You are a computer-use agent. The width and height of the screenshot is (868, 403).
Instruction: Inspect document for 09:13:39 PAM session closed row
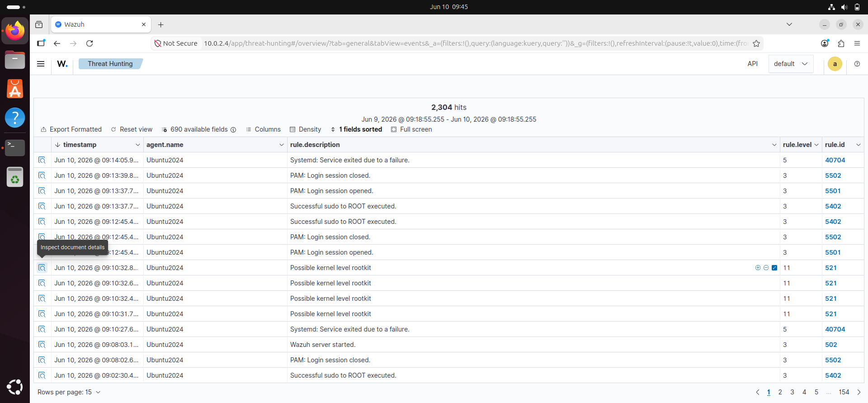(42, 175)
